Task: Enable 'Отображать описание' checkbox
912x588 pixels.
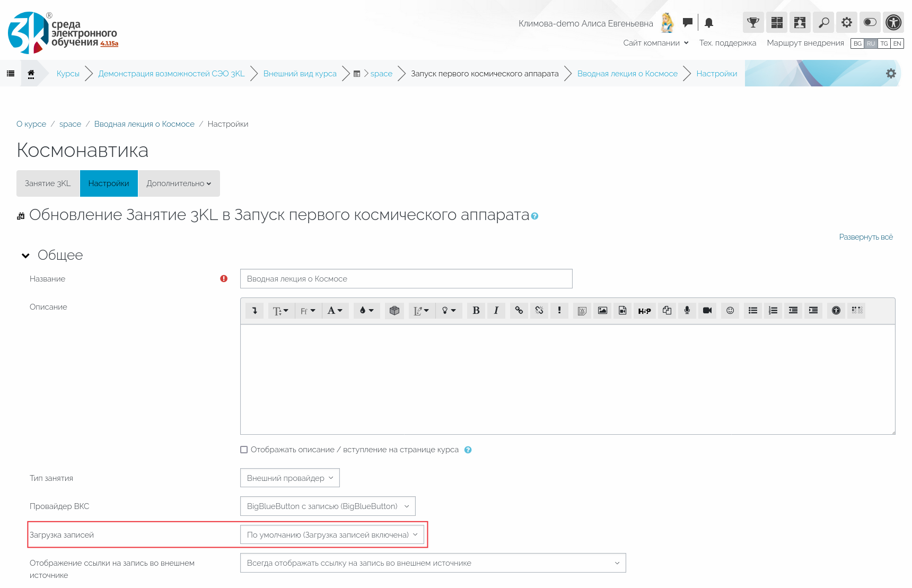Action: coord(244,450)
